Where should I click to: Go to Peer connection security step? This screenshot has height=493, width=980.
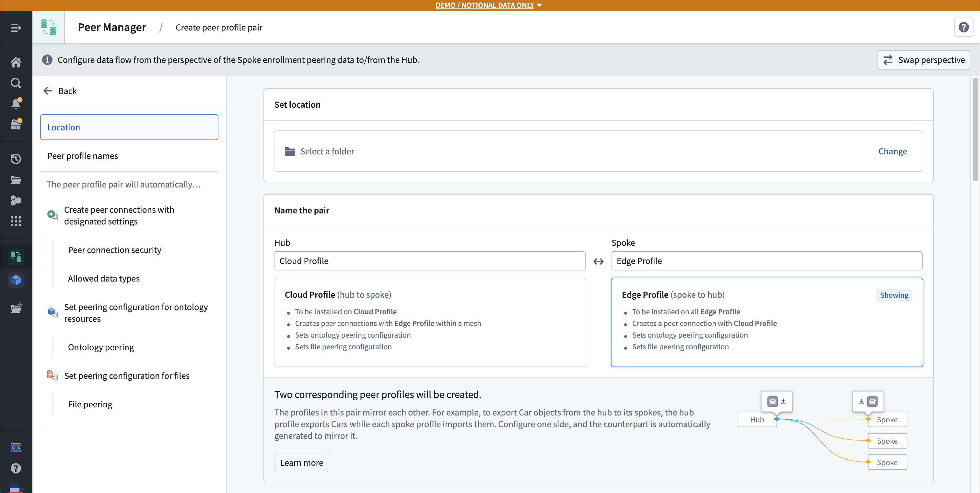114,250
